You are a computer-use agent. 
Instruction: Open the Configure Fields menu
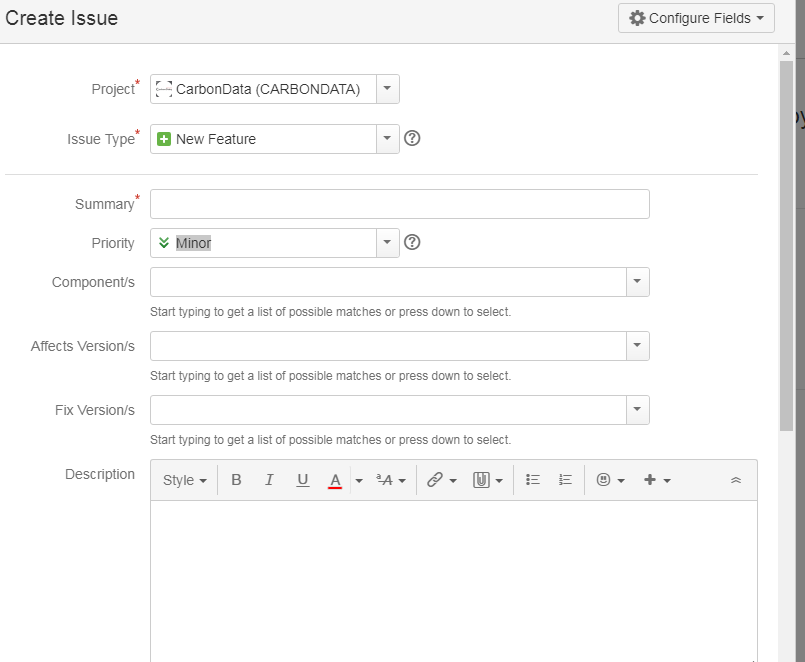(696, 18)
